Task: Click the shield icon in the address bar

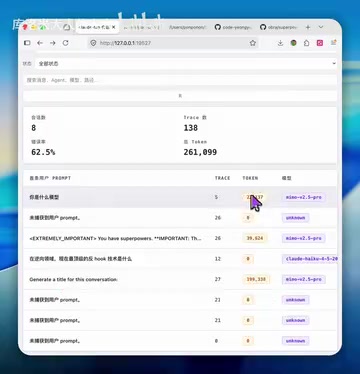Action: coord(93,43)
